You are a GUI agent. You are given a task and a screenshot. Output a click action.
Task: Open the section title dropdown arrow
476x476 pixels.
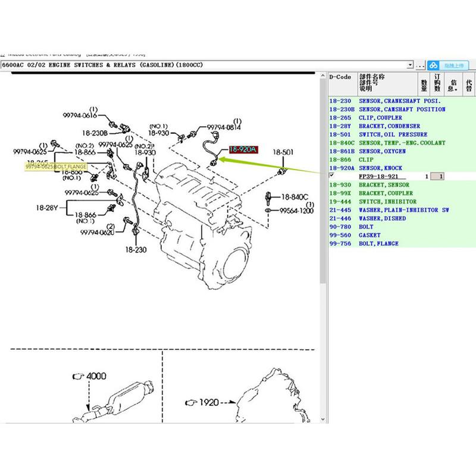click(x=411, y=65)
